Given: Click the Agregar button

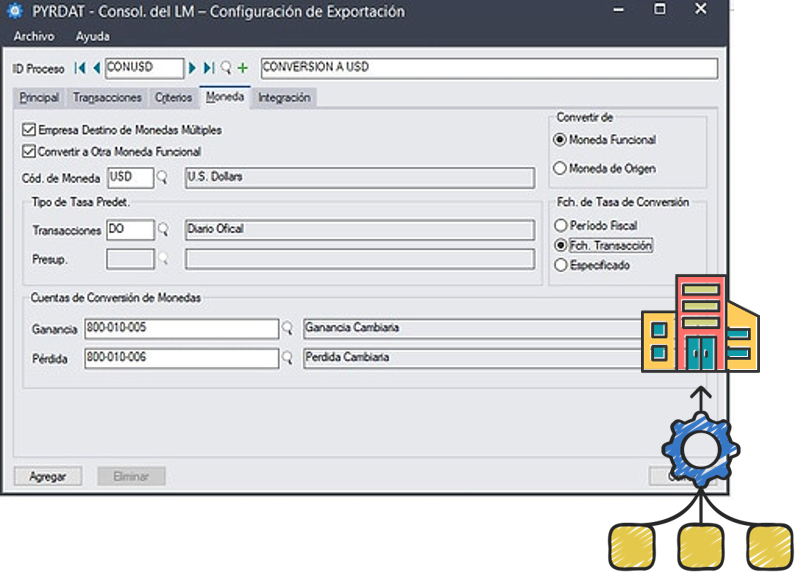Looking at the screenshot, I should (48, 476).
